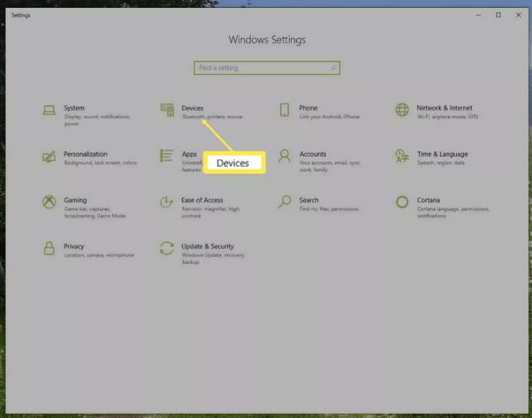Click 'Find my files, permissions' description
The width and height of the screenshot is (532, 418).
coord(329,209)
